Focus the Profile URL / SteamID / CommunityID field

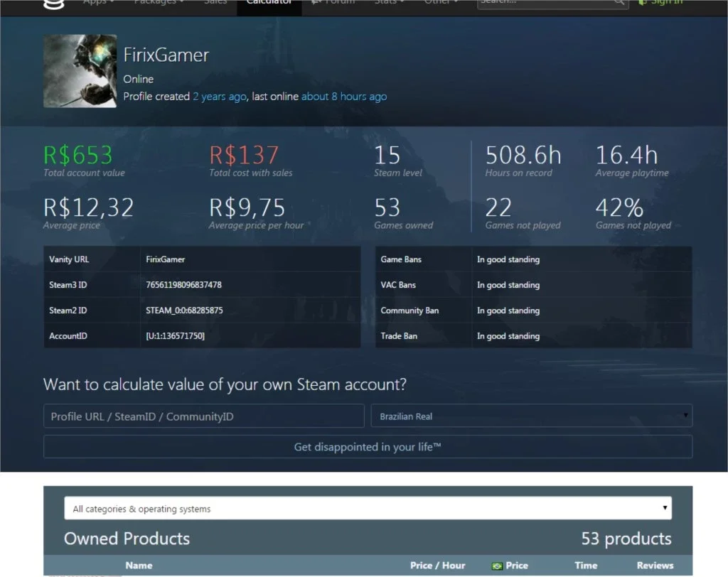pos(204,416)
